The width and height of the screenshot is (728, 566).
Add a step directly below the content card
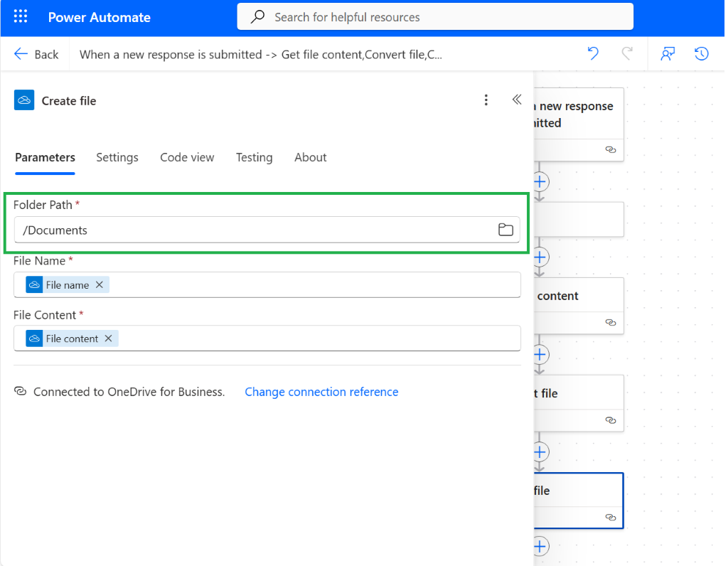point(540,355)
